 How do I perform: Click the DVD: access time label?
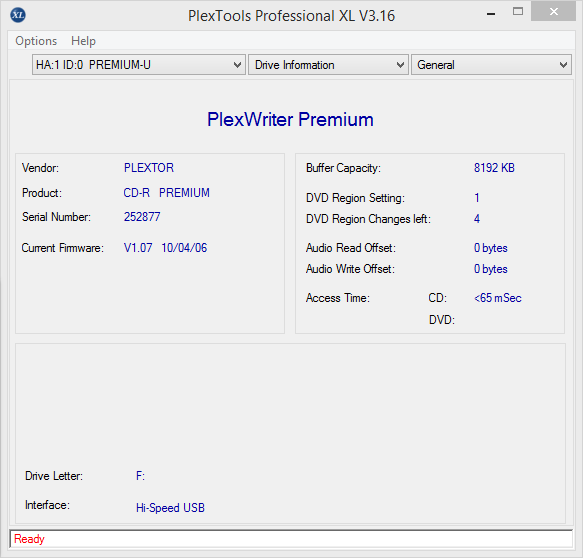coord(442,320)
